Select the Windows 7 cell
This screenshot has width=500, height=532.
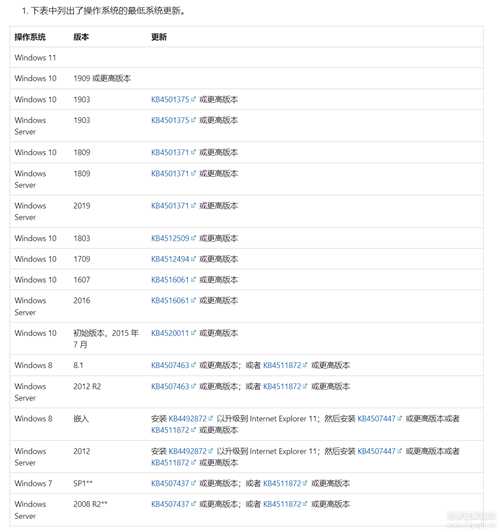33,483
